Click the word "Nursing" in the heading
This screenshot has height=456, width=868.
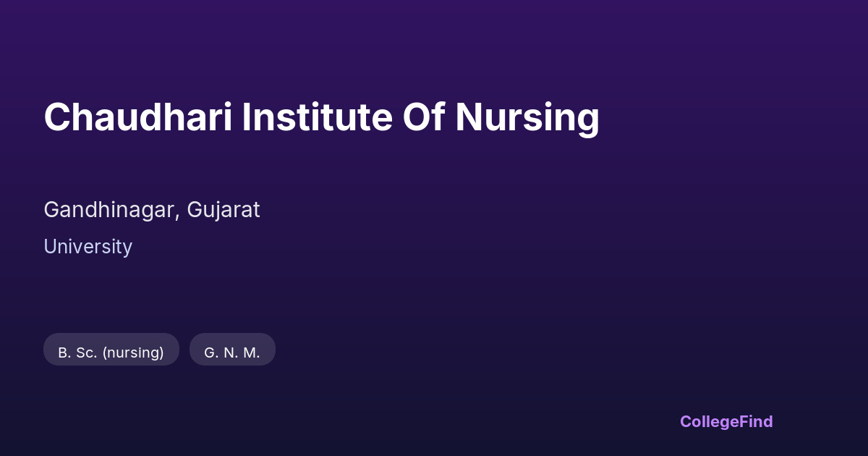(527, 117)
